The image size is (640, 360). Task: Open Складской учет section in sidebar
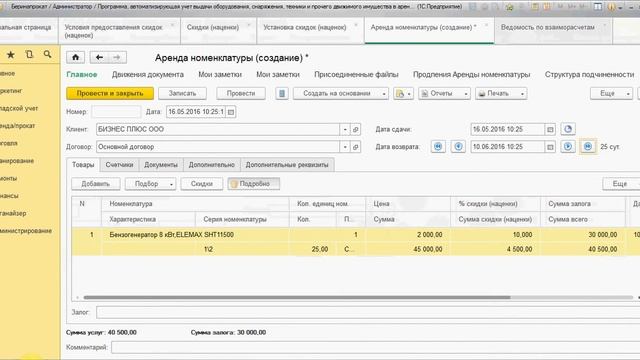pyautogui.click(x=19, y=109)
